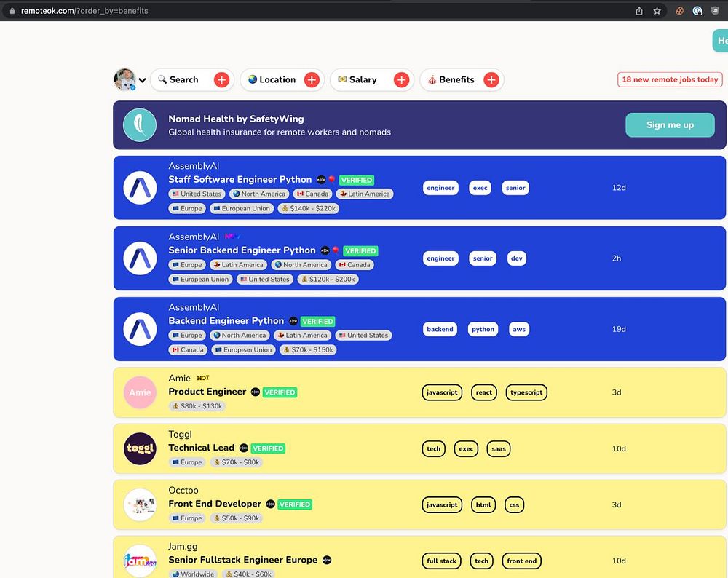Click the black badge icon beside Product Engineer
728x578 pixels.
coord(256,392)
